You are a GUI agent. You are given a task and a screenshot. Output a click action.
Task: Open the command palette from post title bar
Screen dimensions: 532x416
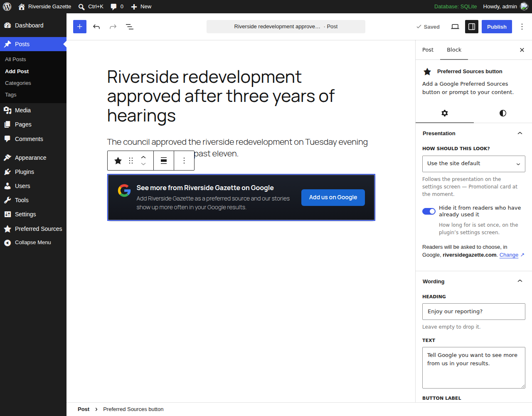tap(286, 27)
